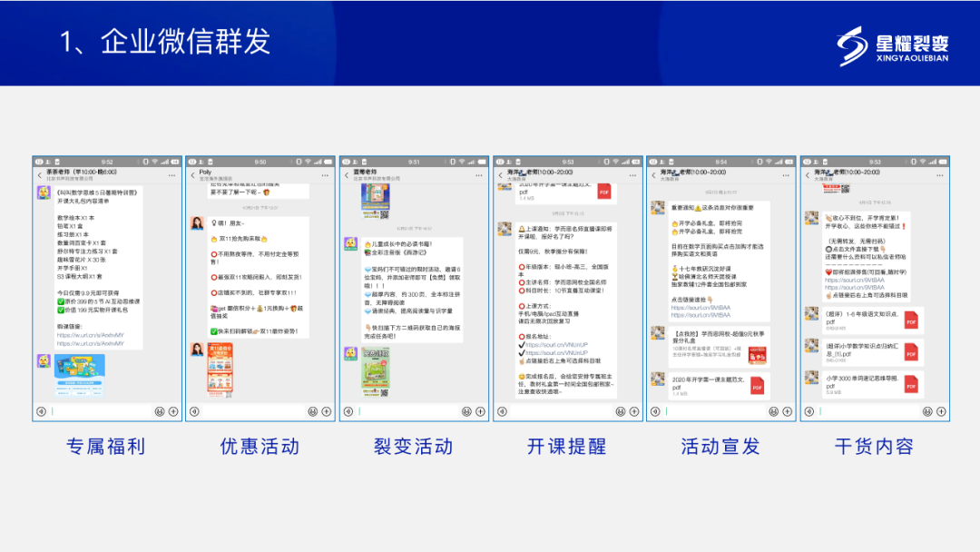The image size is (980, 552).
Task: Tap plus icon in 干货内容 chat
Action: point(941,411)
